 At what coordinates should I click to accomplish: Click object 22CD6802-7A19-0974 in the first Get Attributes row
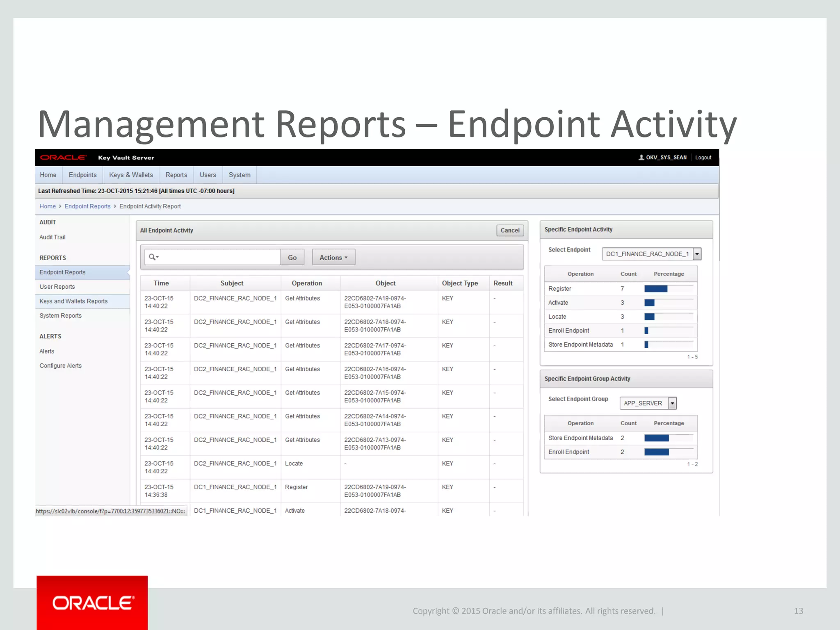tap(375, 302)
